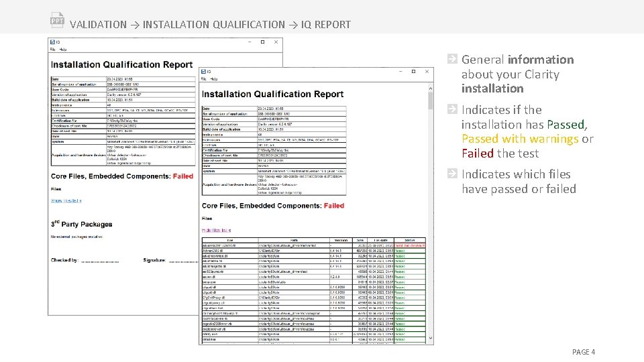Viewport: 644px width, 362px height.
Task: Click 'Indicates which files have passed or failed' bullet
Action: pyautogui.click(x=519, y=182)
